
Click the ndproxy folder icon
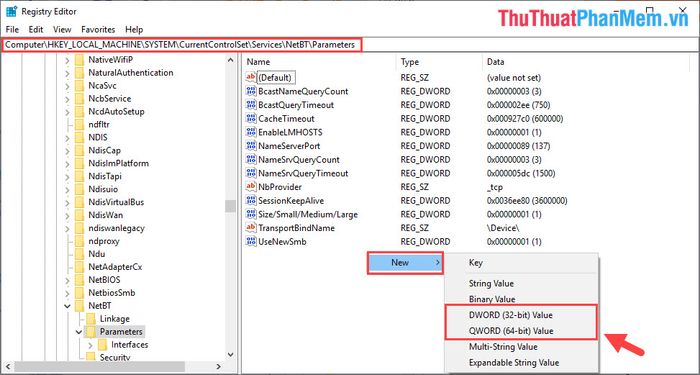pyautogui.click(x=79, y=241)
